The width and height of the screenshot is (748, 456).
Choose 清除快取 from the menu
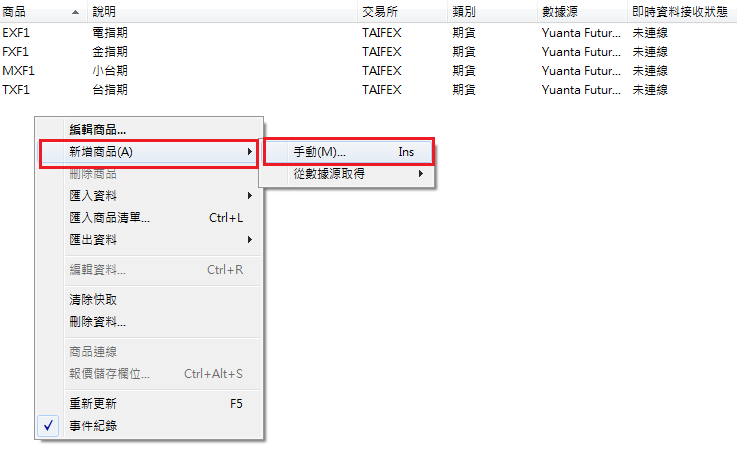click(149, 300)
